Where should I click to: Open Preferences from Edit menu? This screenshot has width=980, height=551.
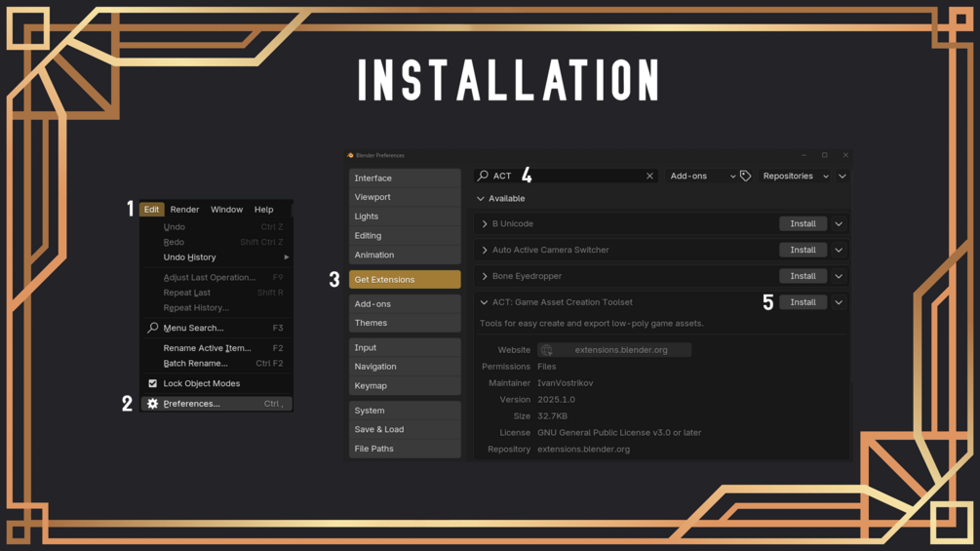216,404
